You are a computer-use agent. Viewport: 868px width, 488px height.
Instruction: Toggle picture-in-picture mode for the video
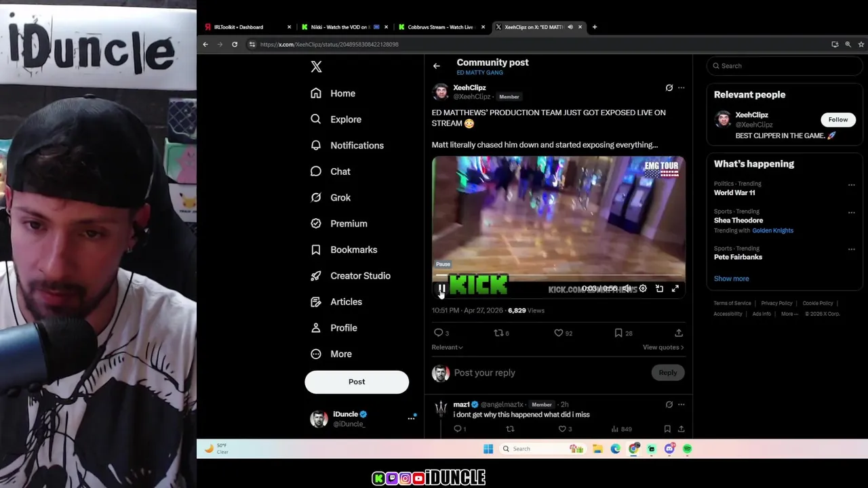[659, 289]
